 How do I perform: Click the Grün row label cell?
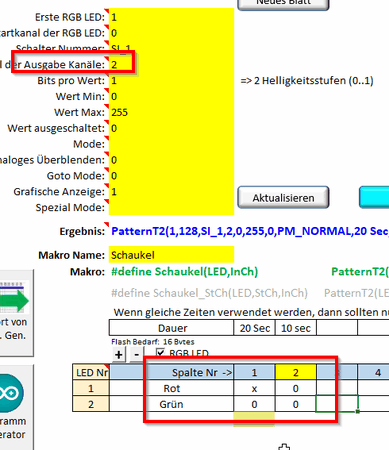coord(171,404)
